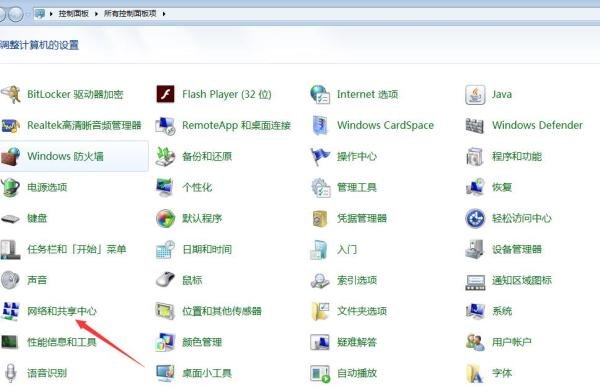Click the 操作中心 flag icon
The width and height of the screenshot is (600, 392).
click(320, 156)
